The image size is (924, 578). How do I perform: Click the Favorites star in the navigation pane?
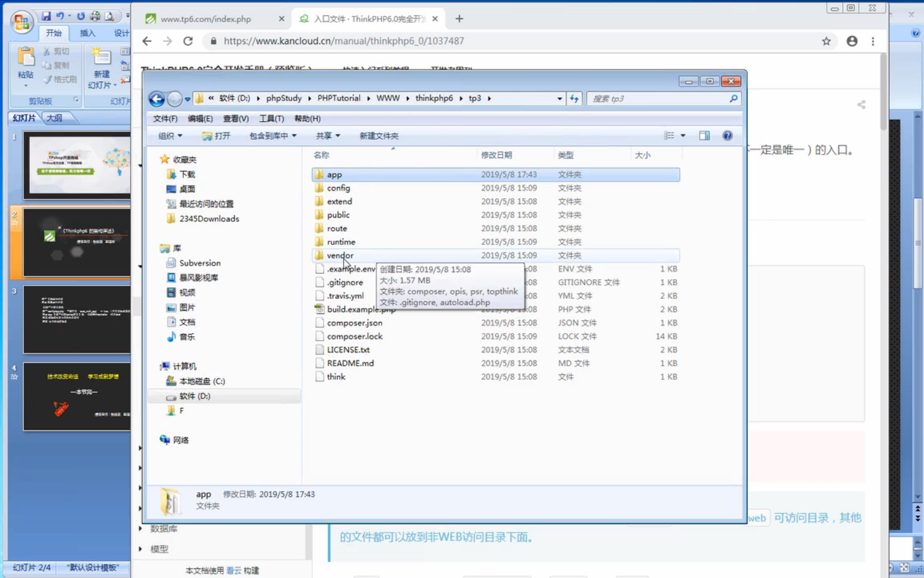pos(164,160)
